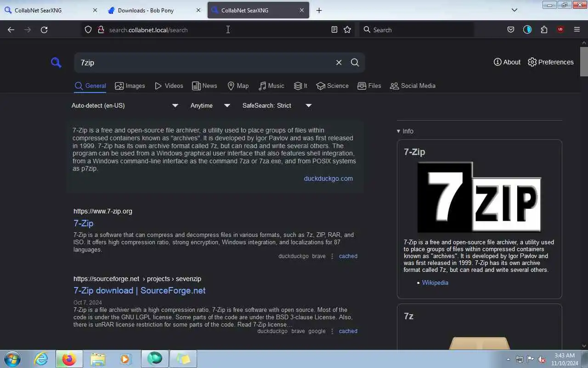Switch to the Social Media tab
The width and height of the screenshot is (588, 368).
[413, 86]
